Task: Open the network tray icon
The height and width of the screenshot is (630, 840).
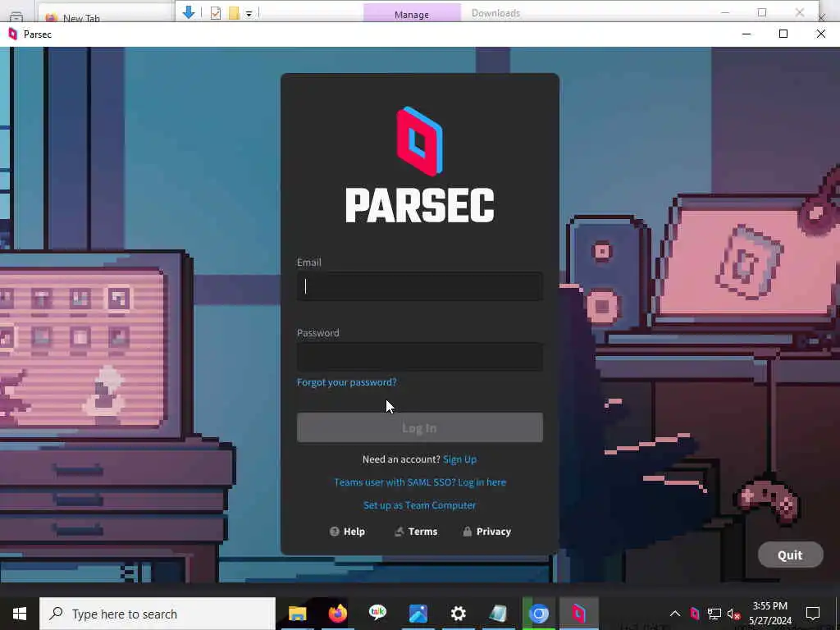Action: [714, 614]
